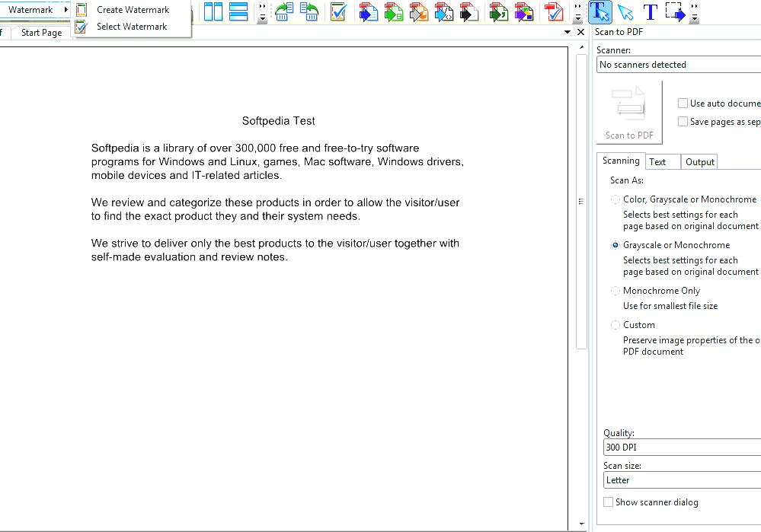Click the PDF convert icon with green spreadsheet
This screenshot has width=761, height=532.
click(394, 11)
